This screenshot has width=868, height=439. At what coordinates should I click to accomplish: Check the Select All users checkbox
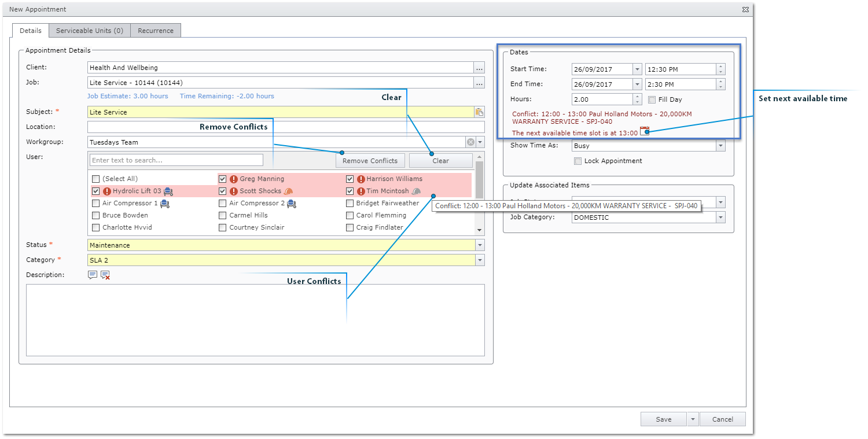tap(96, 179)
